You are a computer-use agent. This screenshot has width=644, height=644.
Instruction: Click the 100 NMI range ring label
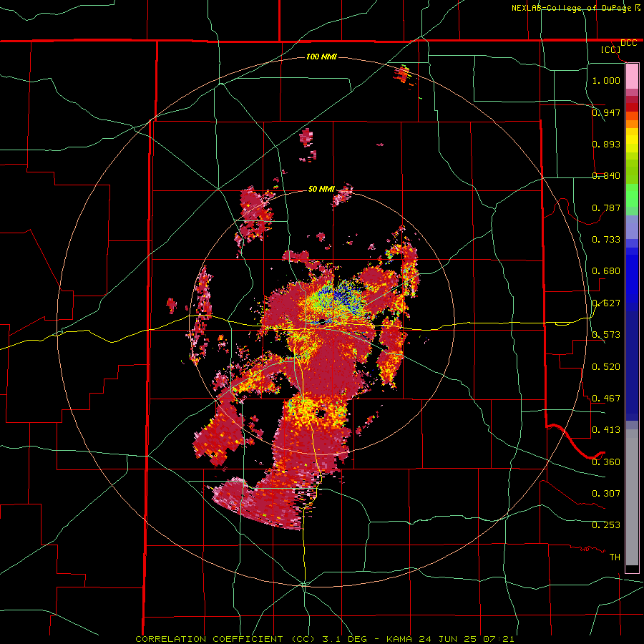tap(321, 57)
